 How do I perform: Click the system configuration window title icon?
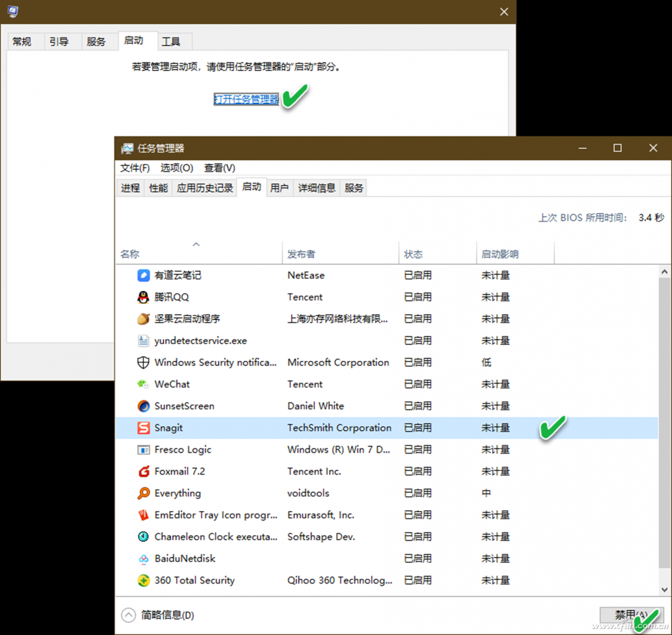[12, 11]
